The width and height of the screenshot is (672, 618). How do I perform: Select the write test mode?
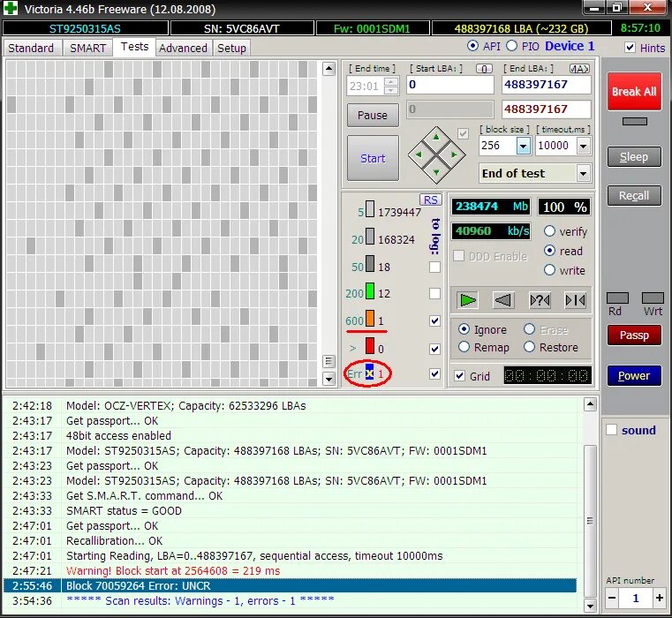[x=549, y=270]
